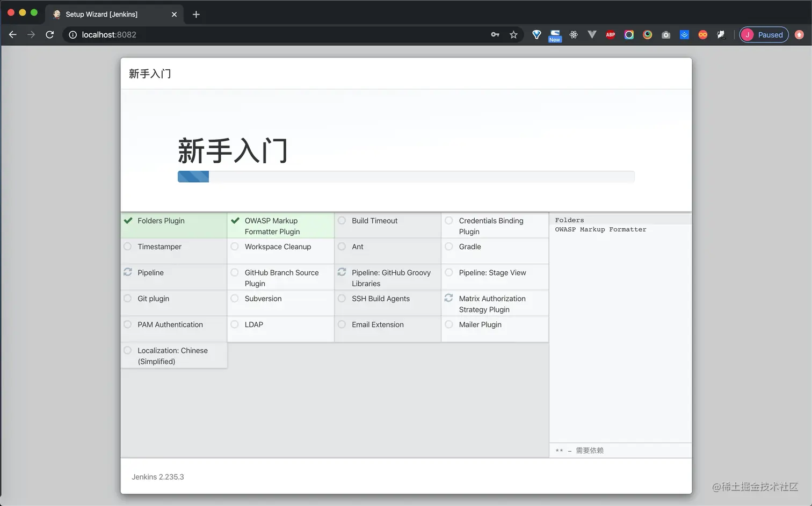812x506 pixels.
Task: Click the Pipeline: Stage View status circle
Action: [449, 272]
